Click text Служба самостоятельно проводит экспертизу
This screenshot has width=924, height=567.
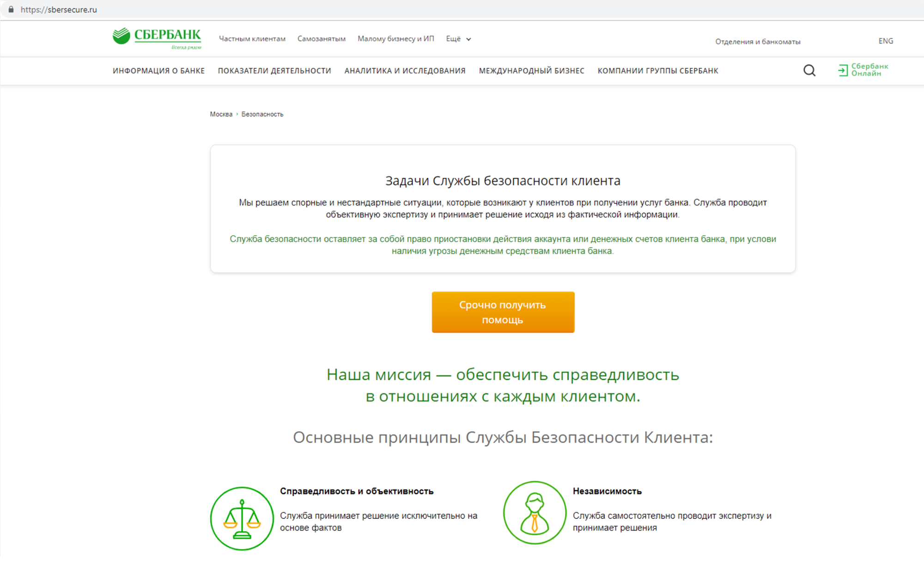coord(672,522)
